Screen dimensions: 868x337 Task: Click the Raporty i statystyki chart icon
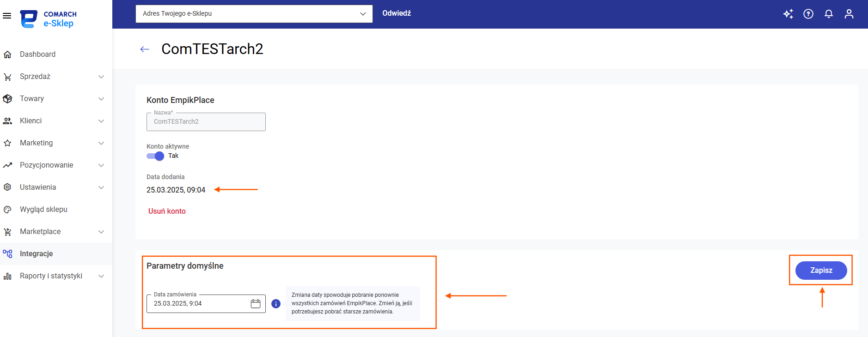point(7,276)
